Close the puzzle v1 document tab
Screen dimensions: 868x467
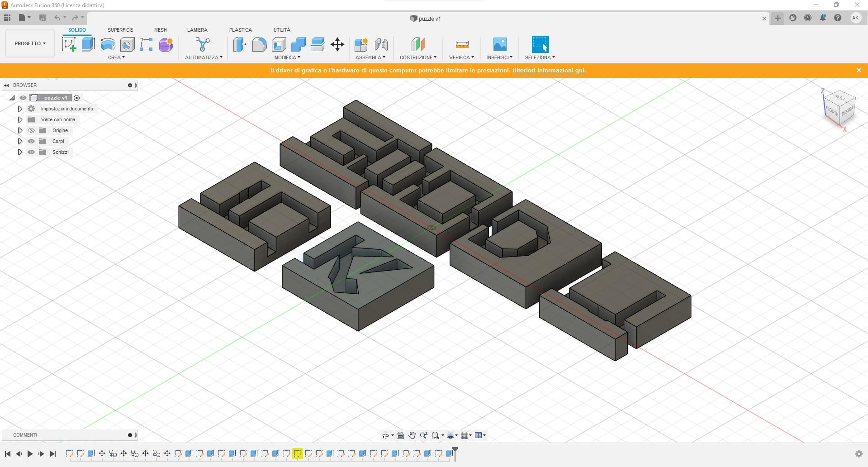pyautogui.click(x=764, y=19)
